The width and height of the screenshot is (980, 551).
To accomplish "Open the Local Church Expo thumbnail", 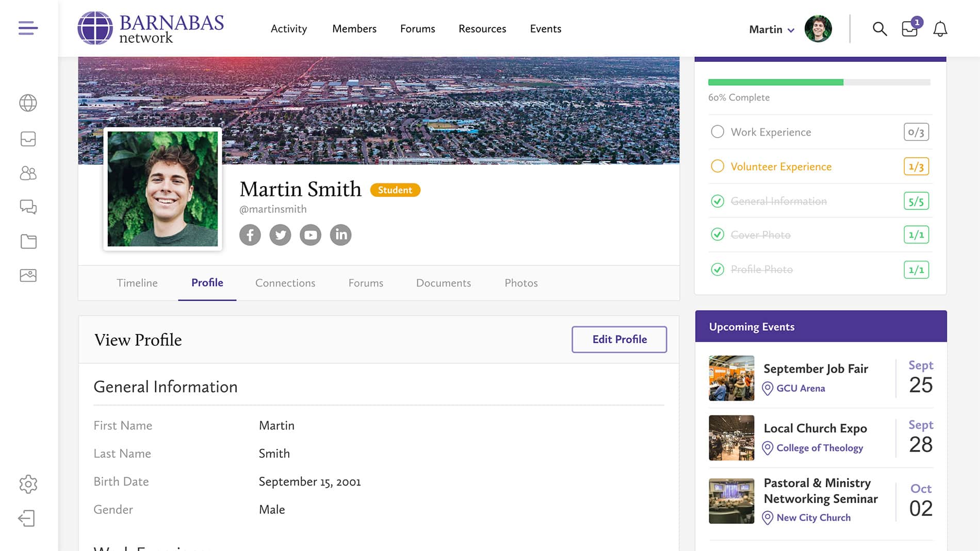I will pyautogui.click(x=731, y=438).
